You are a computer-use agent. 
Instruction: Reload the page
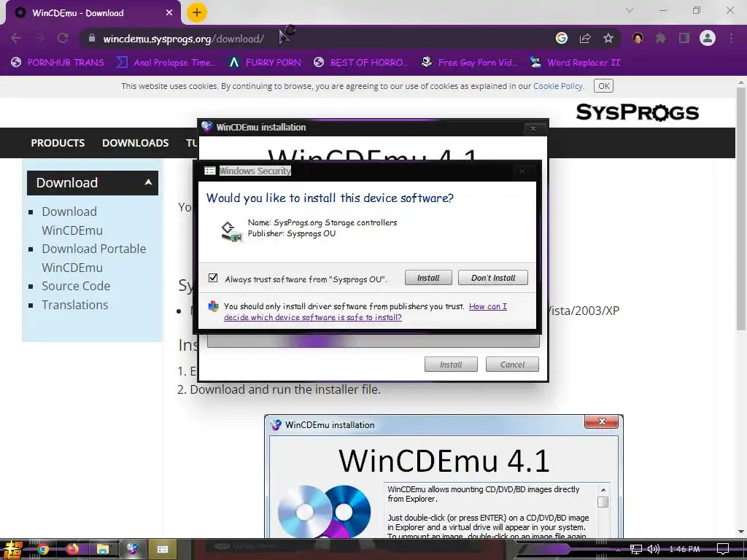point(63,38)
